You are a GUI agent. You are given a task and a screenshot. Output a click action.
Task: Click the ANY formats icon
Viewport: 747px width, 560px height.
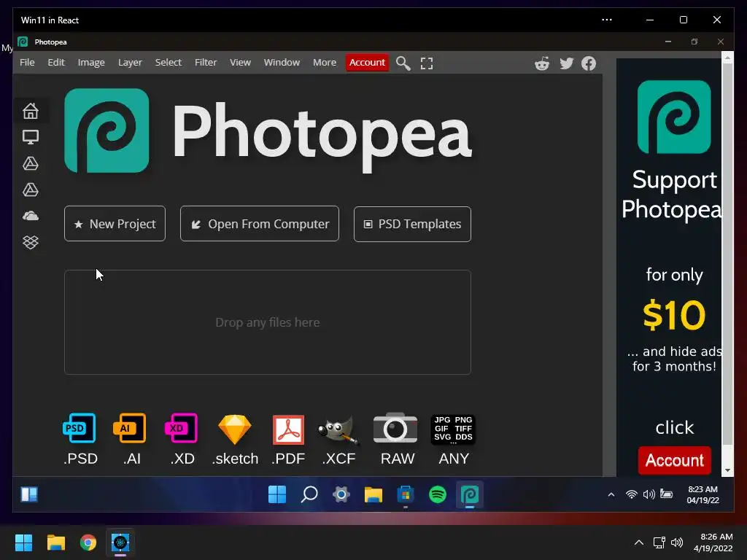coord(453,429)
